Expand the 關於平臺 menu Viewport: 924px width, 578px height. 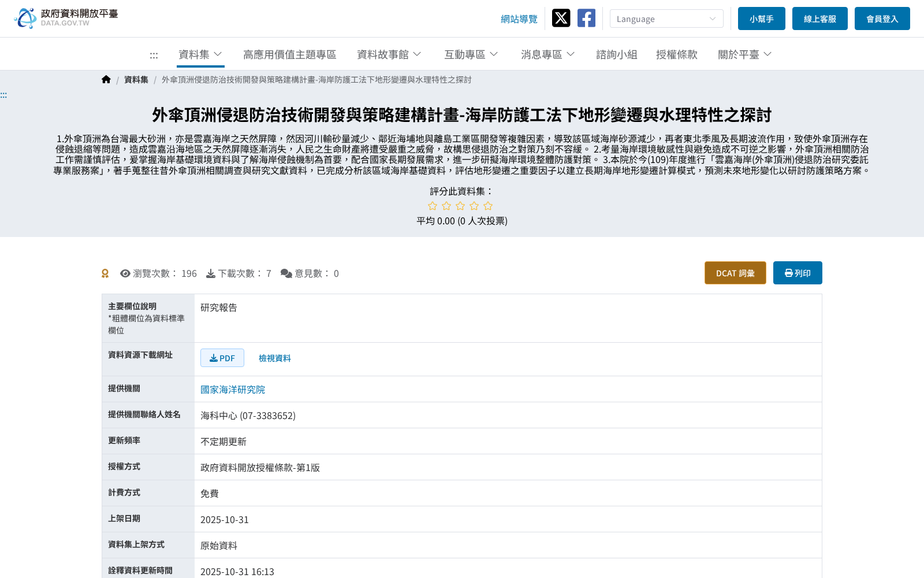[745, 54]
